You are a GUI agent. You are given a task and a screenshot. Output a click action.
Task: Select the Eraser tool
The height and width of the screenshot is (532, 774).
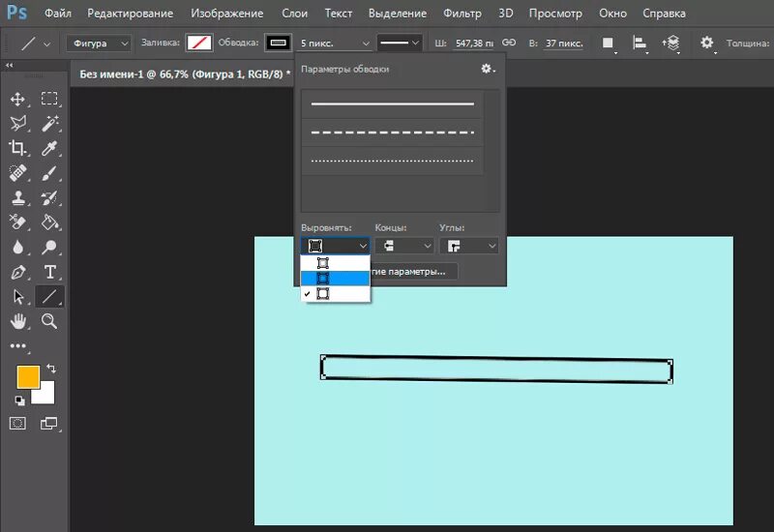pos(17,222)
